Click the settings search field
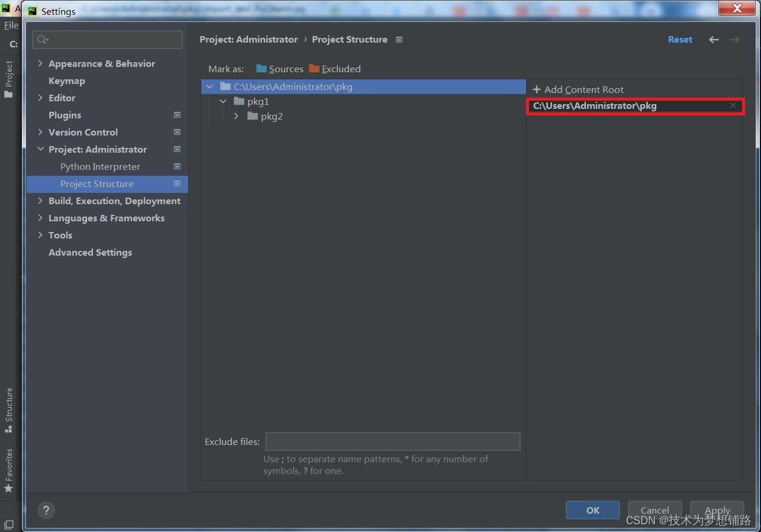Viewport: 761px width, 532px height. point(107,40)
